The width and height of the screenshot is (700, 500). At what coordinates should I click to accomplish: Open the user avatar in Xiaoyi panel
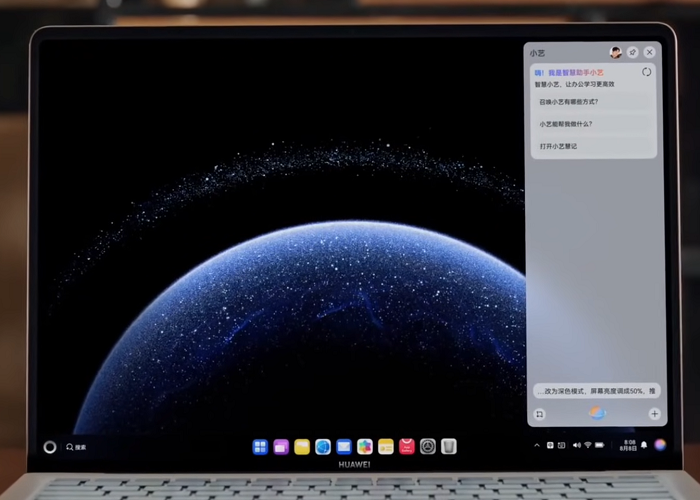pyautogui.click(x=616, y=53)
